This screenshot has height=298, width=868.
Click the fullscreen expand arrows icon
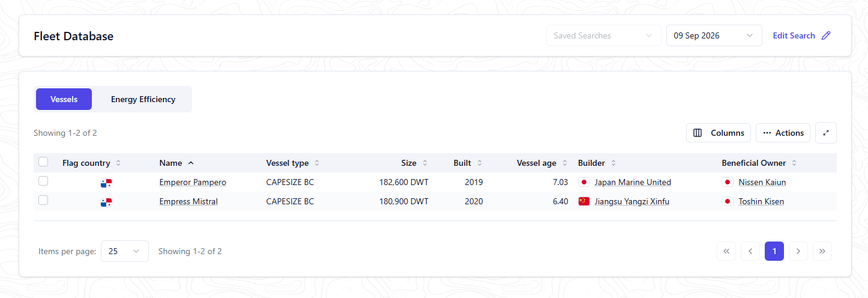(x=826, y=133)
